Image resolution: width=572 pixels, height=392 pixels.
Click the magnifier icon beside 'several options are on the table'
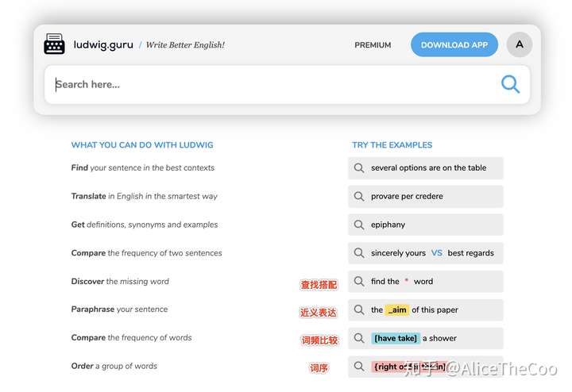(359, 168)
